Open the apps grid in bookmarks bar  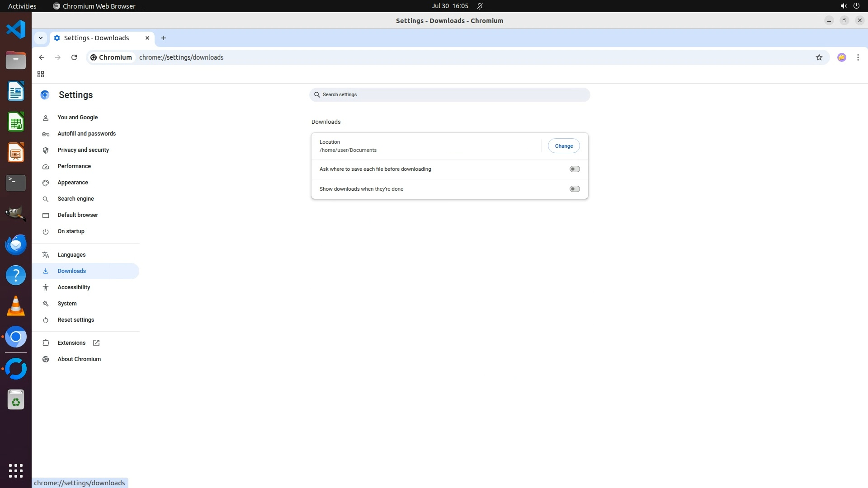41,74
